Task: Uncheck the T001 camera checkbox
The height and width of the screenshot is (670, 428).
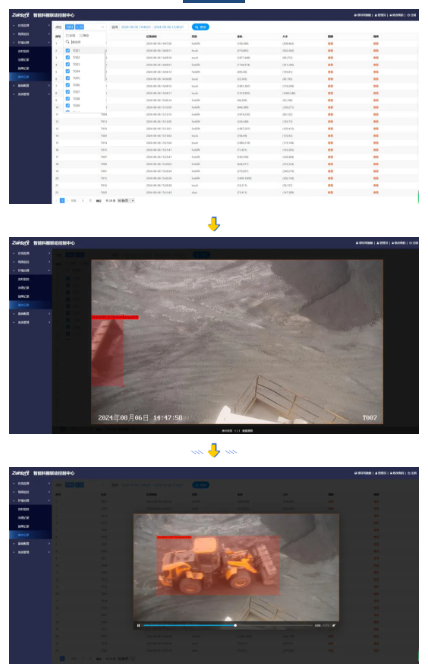Action: coord(68,50)
